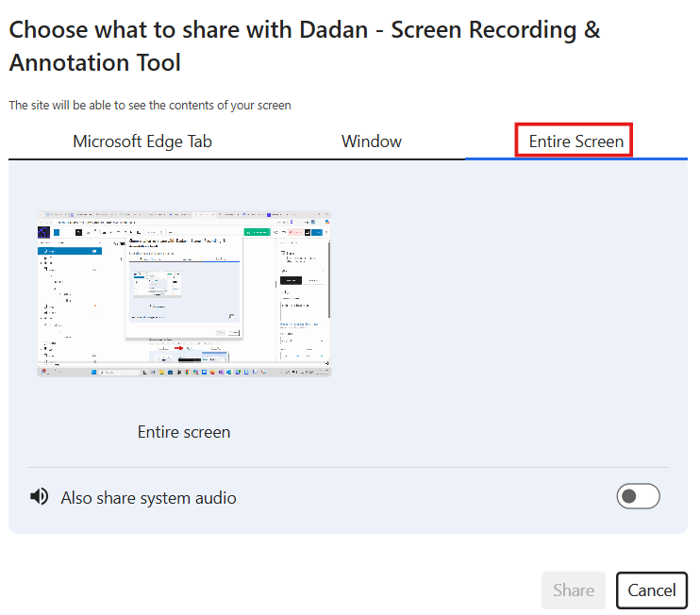Click the dark logo icon in the preview

pos(43,231)
